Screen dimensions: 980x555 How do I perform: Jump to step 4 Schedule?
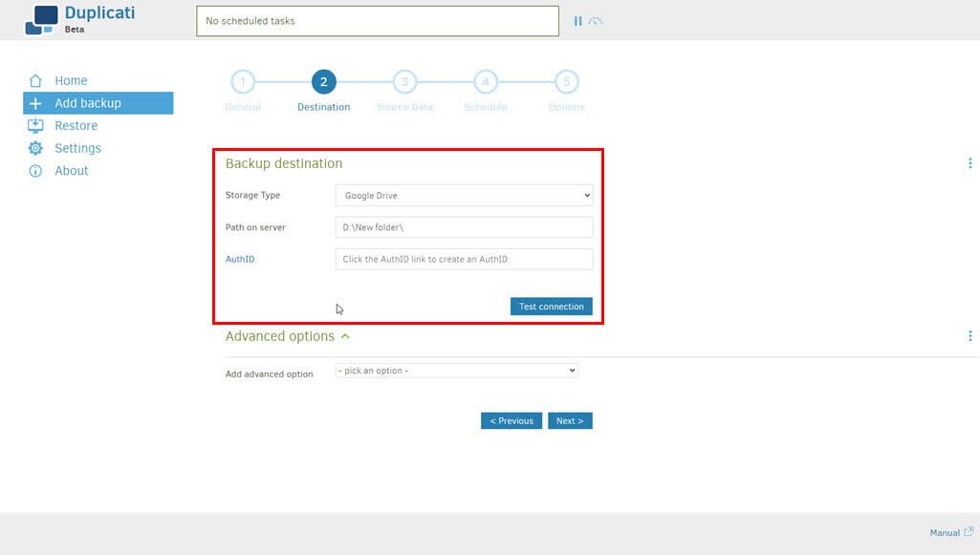click(x=486, y=82)
